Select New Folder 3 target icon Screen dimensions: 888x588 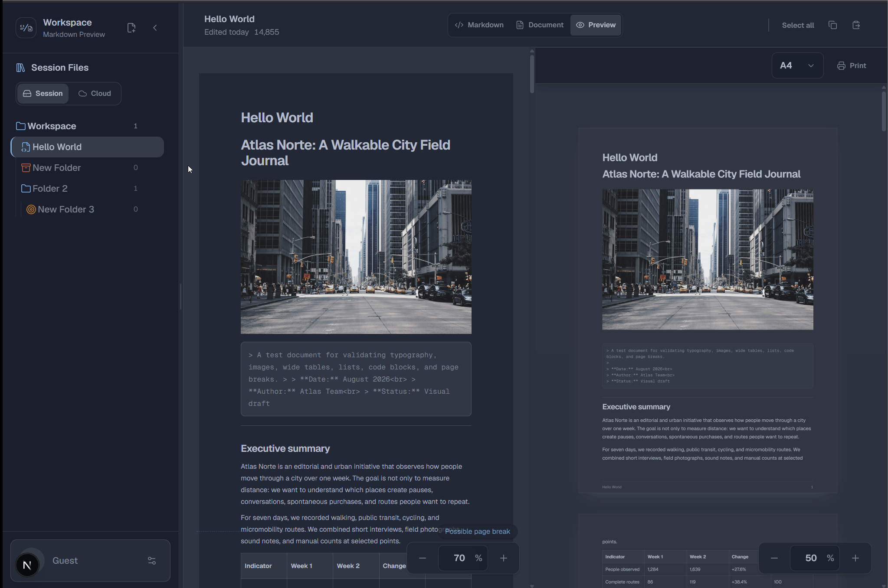pyautogui.click(x=31, y=209)
